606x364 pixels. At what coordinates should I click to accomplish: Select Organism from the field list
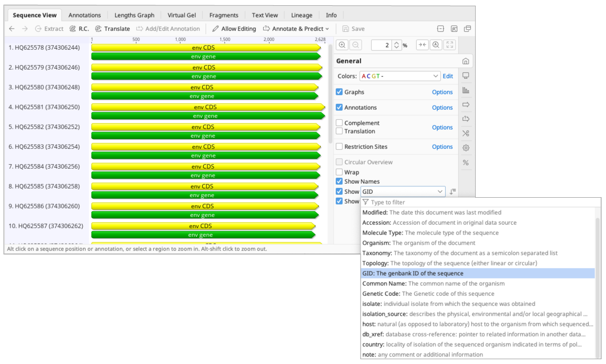[375, 243]
